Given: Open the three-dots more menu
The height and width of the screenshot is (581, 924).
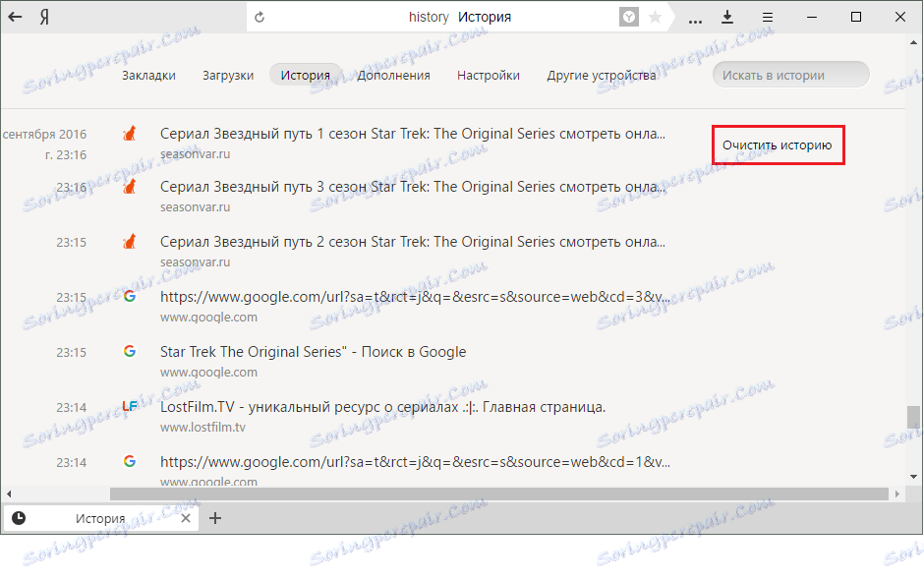Looking at the screenshot, I should click(695, 22).
